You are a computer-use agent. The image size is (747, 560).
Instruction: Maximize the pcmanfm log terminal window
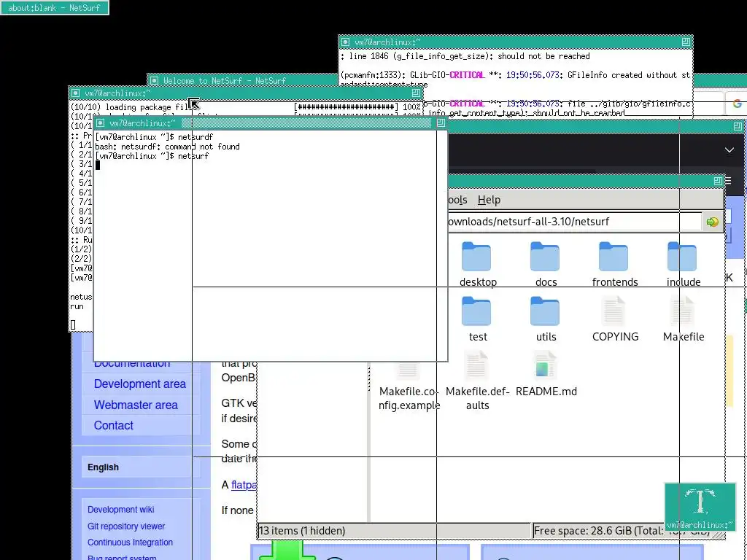(686, 42)
